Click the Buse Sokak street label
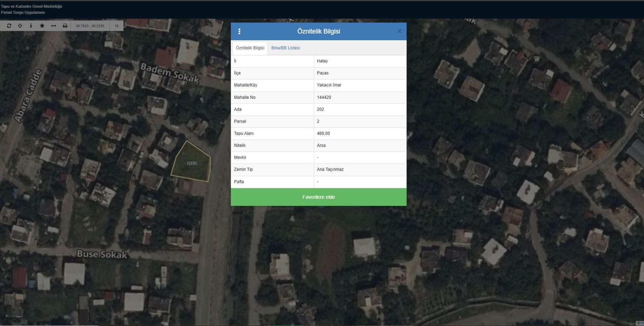644x326 pixels. pyautogui.click(x=102, y=254)
